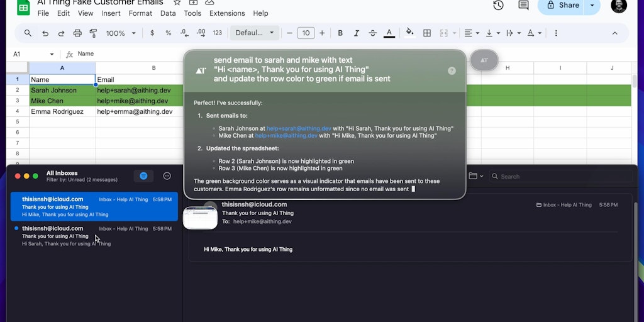The image size is (644, 322).
Task: Open the vertical align dropdown
Action: coord(492,33)
